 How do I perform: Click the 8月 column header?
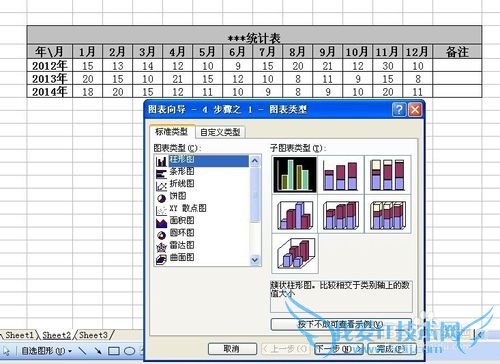[x=298, y=52]
